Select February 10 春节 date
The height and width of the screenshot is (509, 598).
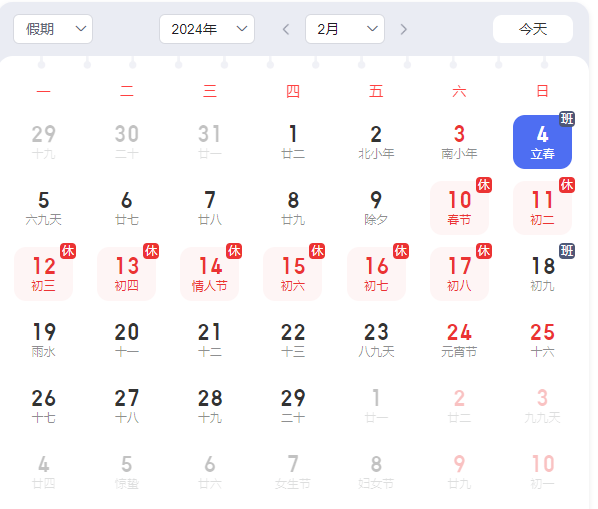(459, 208)
